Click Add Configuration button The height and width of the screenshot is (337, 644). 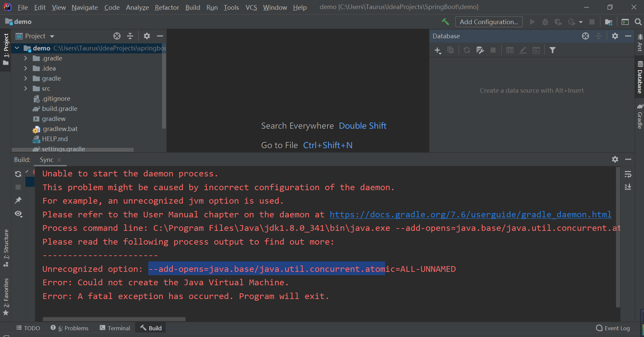click(489, 22)
